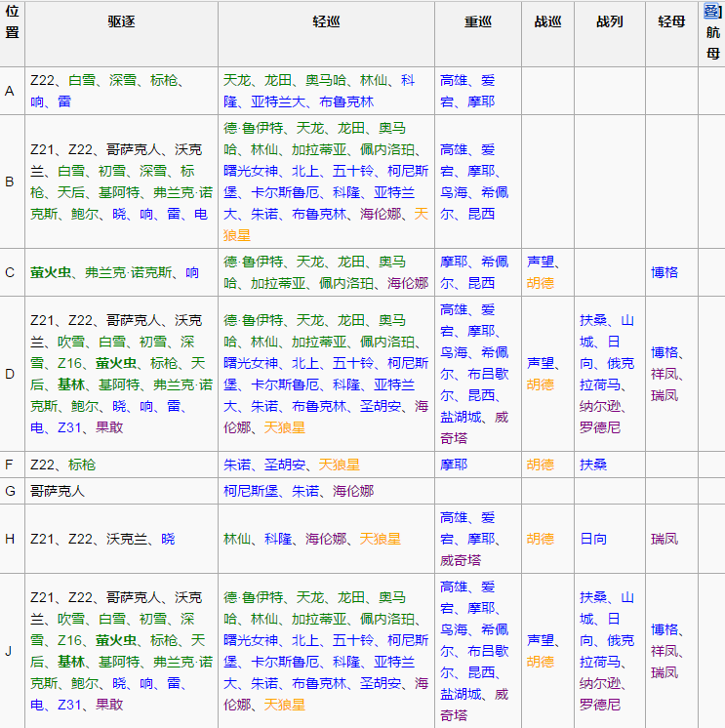Screen dimensions: 725x728
Task: Open 天狼星 link in row D light cruisers
Action: tap(285, 427)
